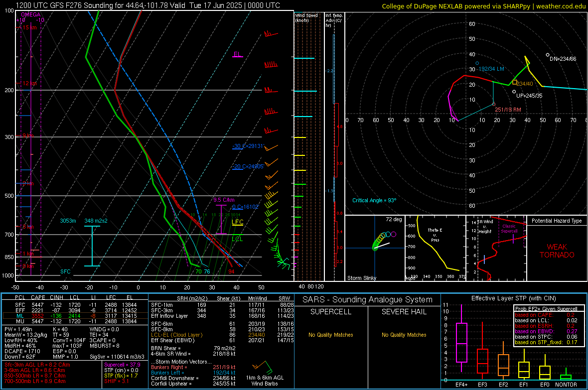The image size is (588, 390).
Task: Click the 'Potential Hazard Type' header
Action: tap(557, 221)
